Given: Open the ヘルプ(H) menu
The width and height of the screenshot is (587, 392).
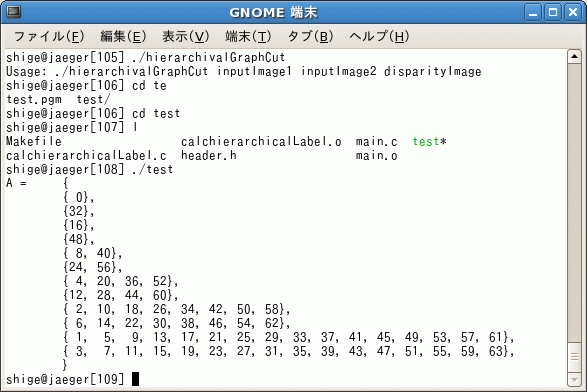Looking at the screenshot, I should (379, 36).
